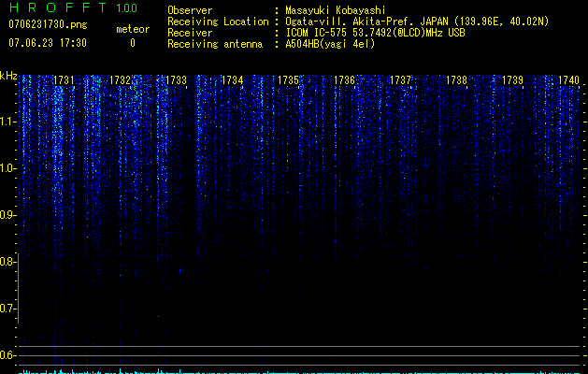The width and height of the screenshot is (588, 374).
Task: Click the 1738 time marker
Action: 456,80
